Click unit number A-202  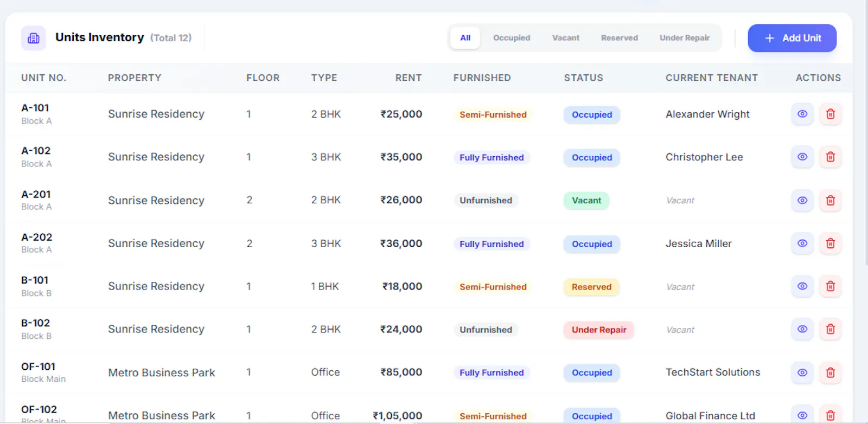pos(37,237)
